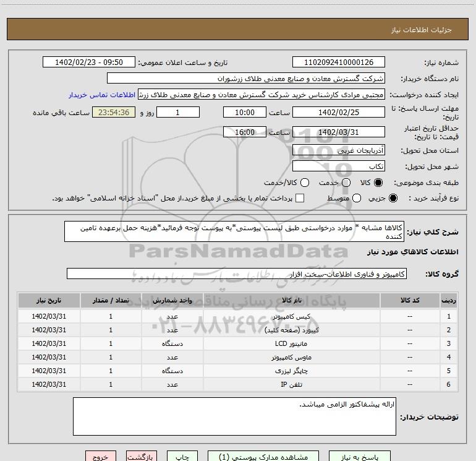Click the عدد unit in کیس کامپیوتر row

point(172,317)
